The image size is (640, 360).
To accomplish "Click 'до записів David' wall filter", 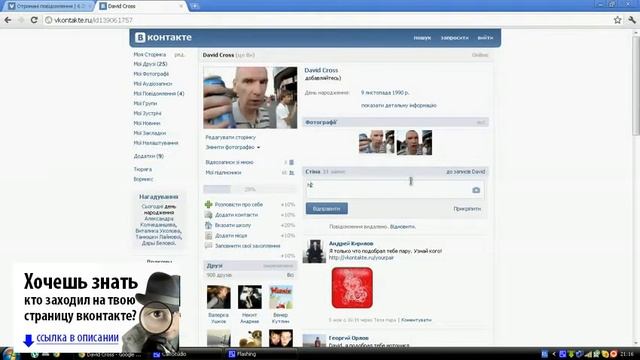I will tap(466, 172).
